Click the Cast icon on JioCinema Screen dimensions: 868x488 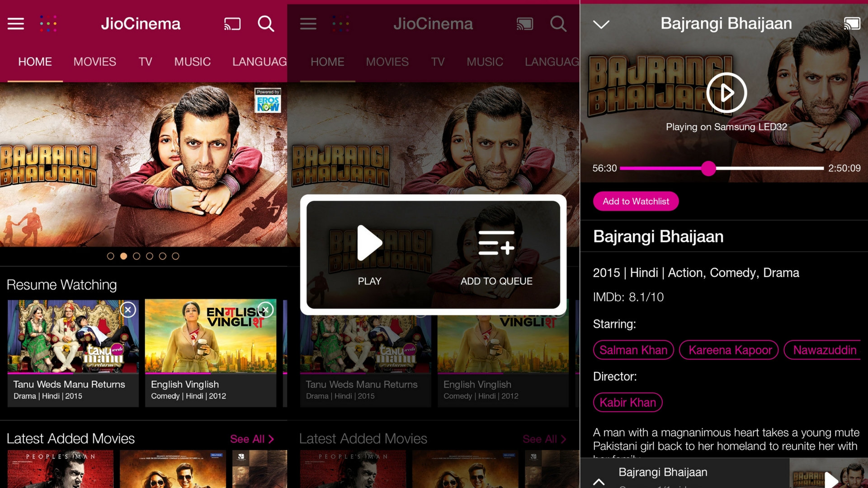tap(231, 23)
